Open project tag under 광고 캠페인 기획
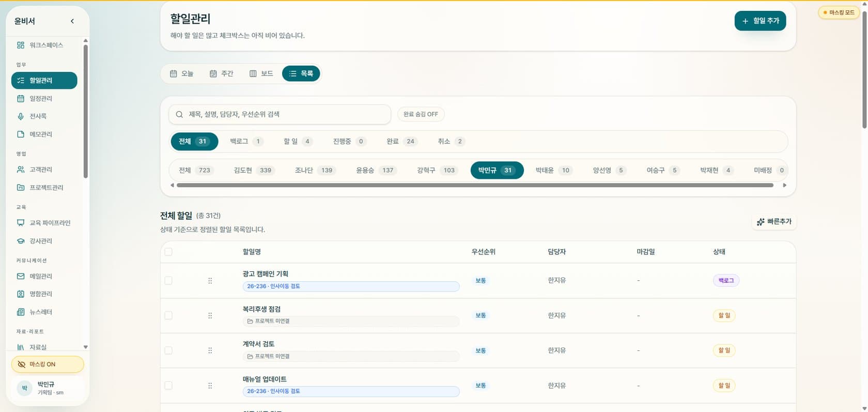868x412 pixels. click(x=351, y=286)
